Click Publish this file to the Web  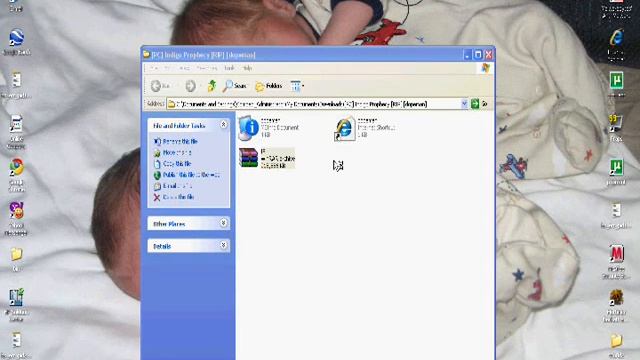[191, 175]
